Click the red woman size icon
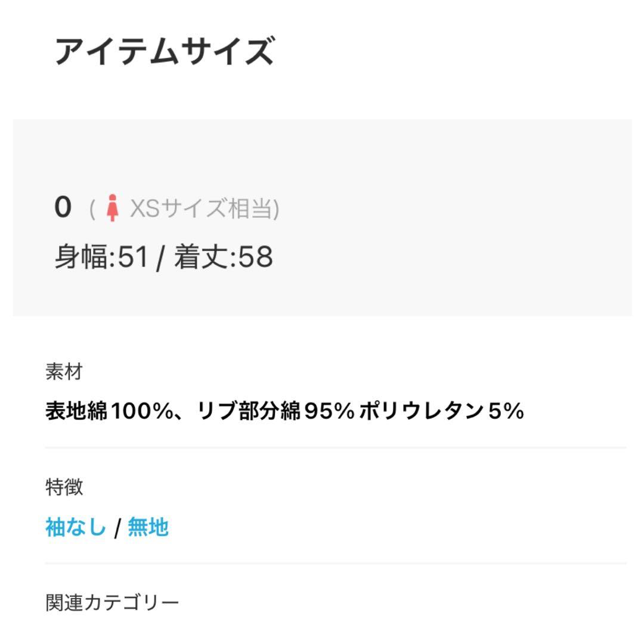This screenshot has height=644, width=644. (112, 209)
